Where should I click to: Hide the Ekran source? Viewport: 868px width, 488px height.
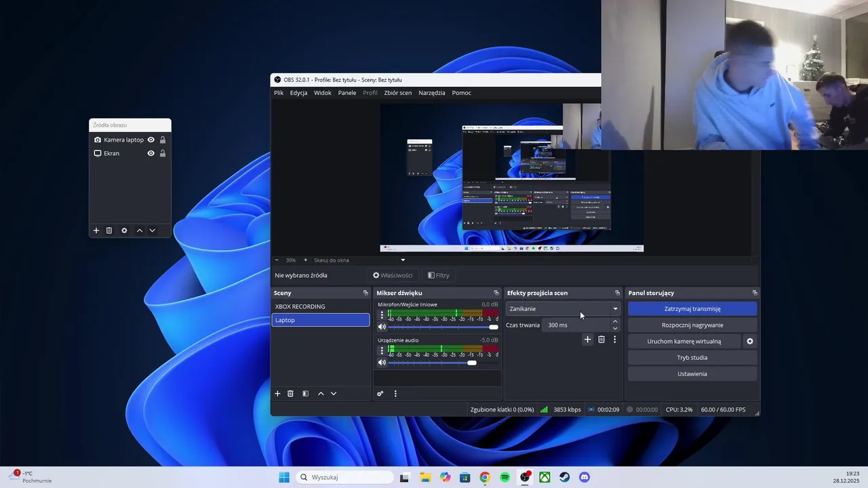coord(151,153)
